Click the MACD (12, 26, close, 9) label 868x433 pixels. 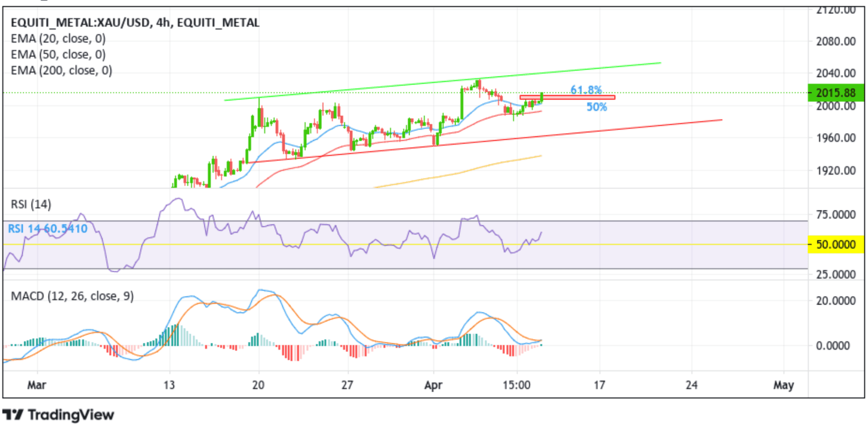pyautogui.click(x=72, y=296)
